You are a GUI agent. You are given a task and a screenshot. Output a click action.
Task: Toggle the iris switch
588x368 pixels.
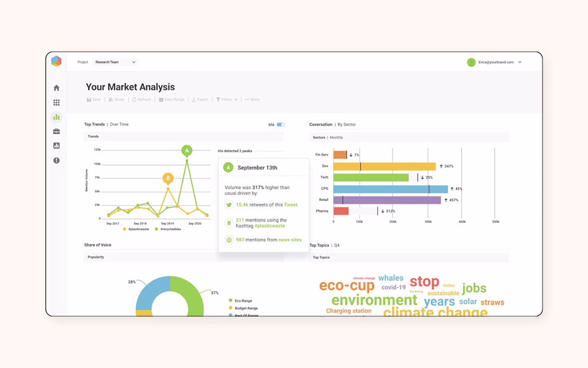pyautogui.click(x=281, y=124)
